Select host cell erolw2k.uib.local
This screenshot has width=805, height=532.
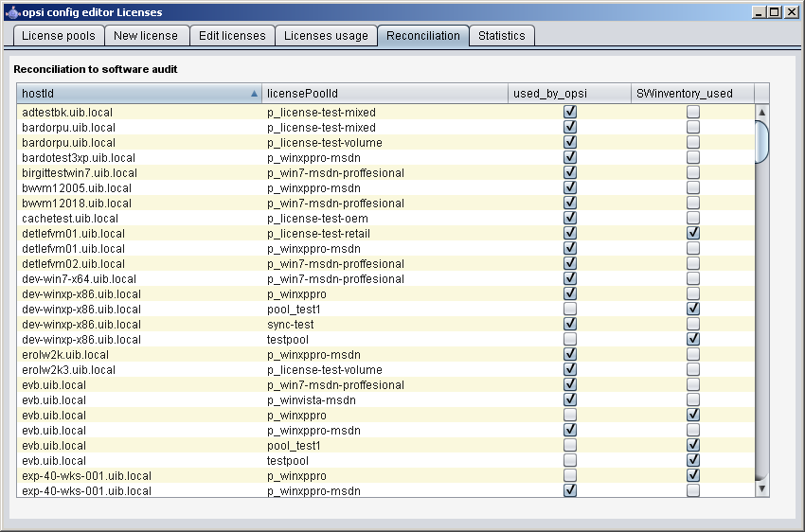(139, 354)
